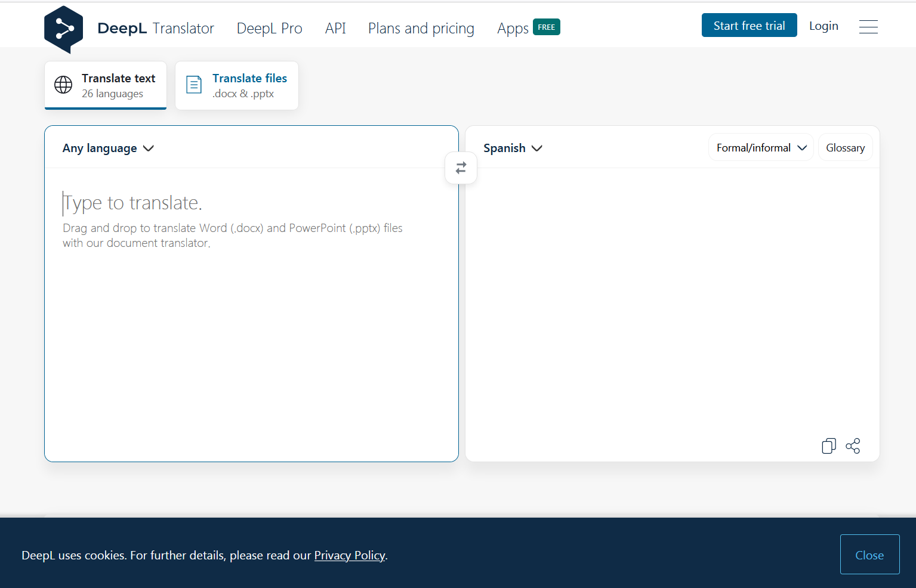Open the hamburger menu

click(868, 27)
